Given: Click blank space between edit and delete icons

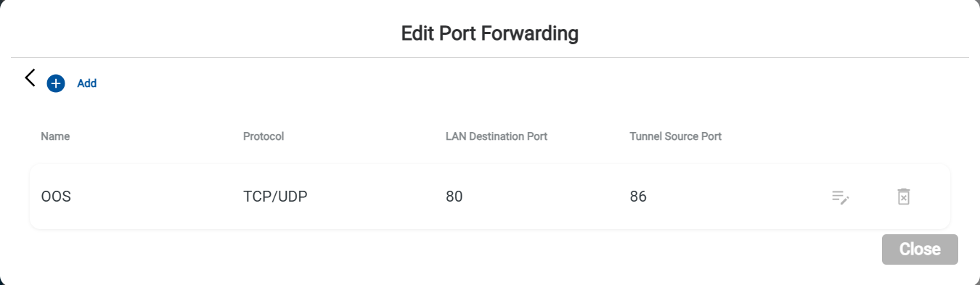Looking at the screenshot, I should point(873,197).
